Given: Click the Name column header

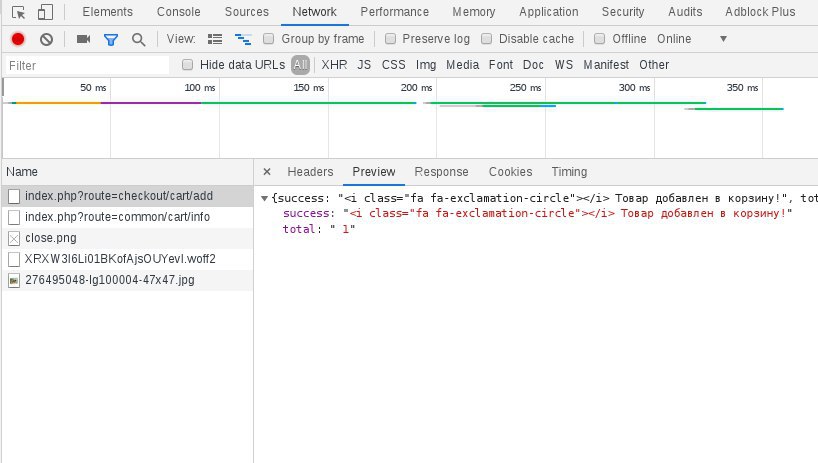Looking at the screenshot, I should 127,172.
